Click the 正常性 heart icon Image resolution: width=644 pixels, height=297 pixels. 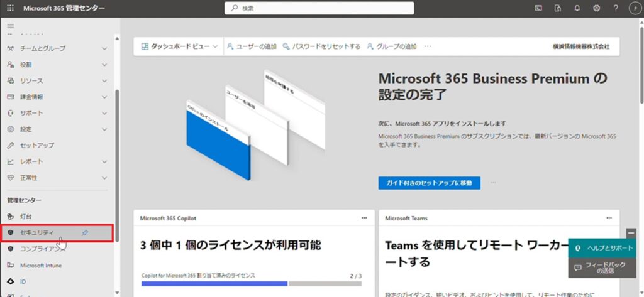tap(11, 178)
